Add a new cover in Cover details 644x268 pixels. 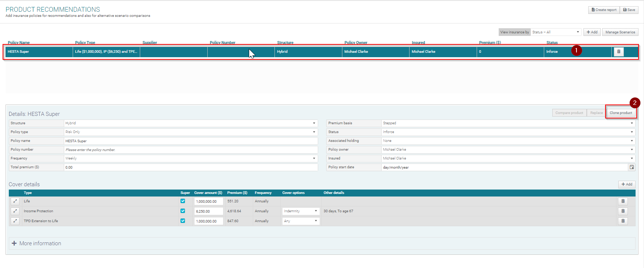point(627,184)
